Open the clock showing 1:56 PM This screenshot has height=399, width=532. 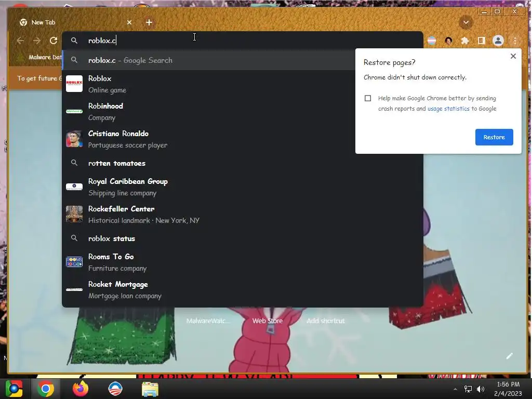tap(508, 389)
